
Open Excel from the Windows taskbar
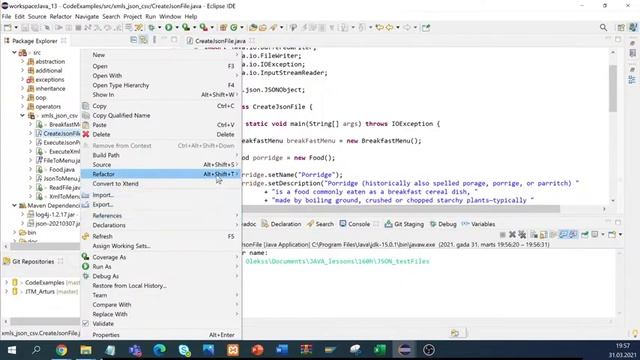pyautogui.click(x=380, y=350)
